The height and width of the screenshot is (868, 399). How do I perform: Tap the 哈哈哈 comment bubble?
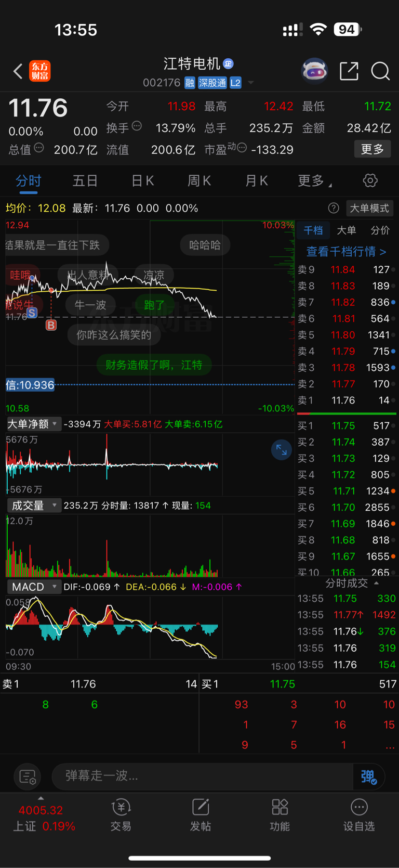click(x=205, y=245)
